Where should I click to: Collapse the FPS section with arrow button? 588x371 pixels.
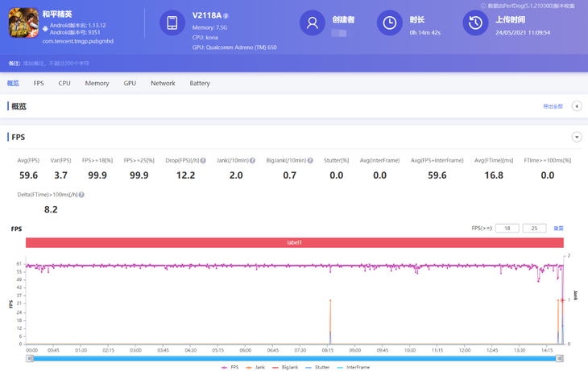point(577,138)
